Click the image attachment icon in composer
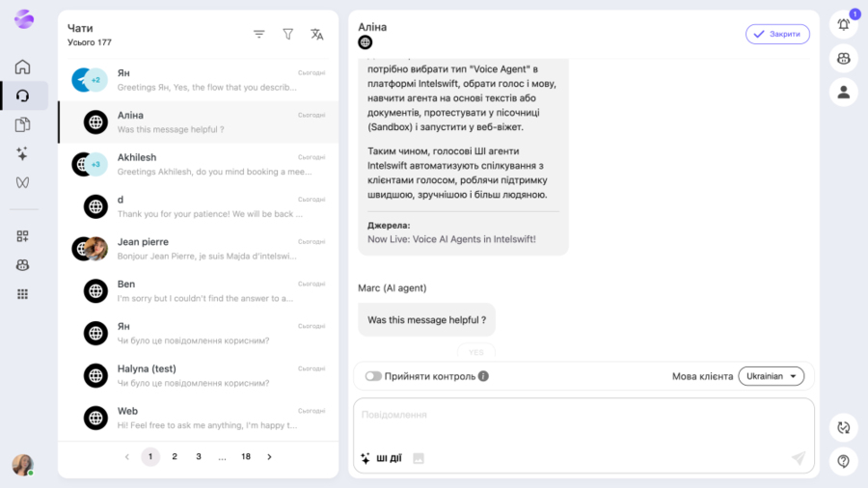The height and width of the screenshot is (488, 868). click(x=419, y=458)
